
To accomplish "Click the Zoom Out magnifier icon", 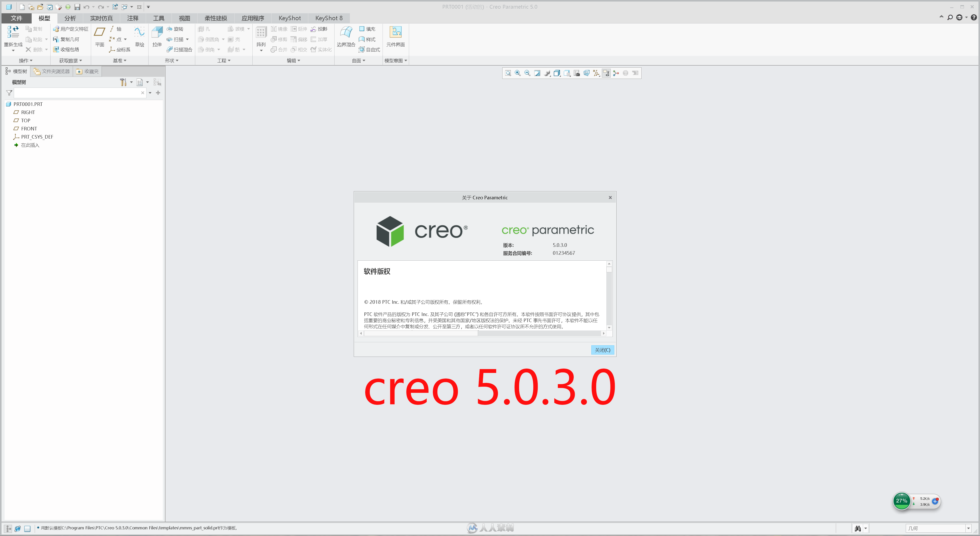I will coord(527,73).
